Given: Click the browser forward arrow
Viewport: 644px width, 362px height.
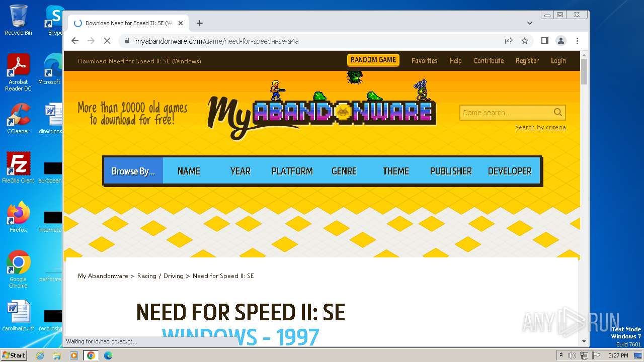Looking at the screenshot, I should coord(91,41).
